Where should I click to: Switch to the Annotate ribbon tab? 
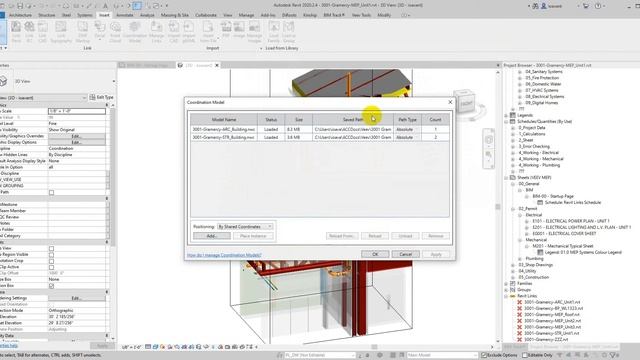124,15
